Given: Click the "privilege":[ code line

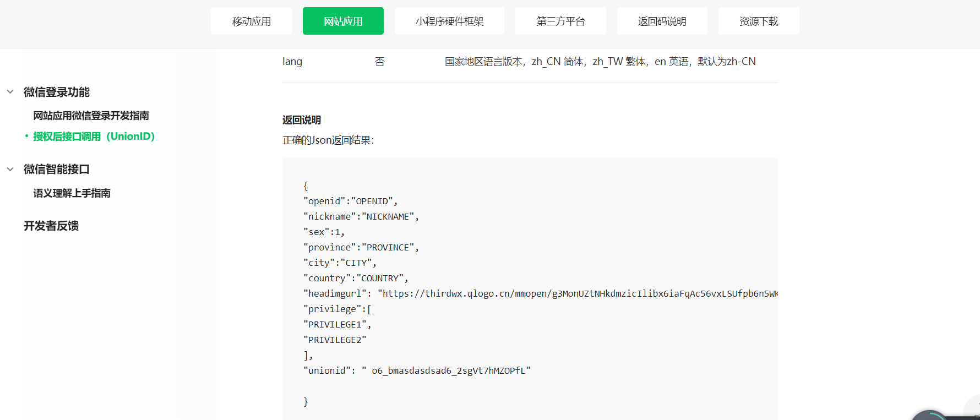Looking at the screenshot, I should pos(337,309).
